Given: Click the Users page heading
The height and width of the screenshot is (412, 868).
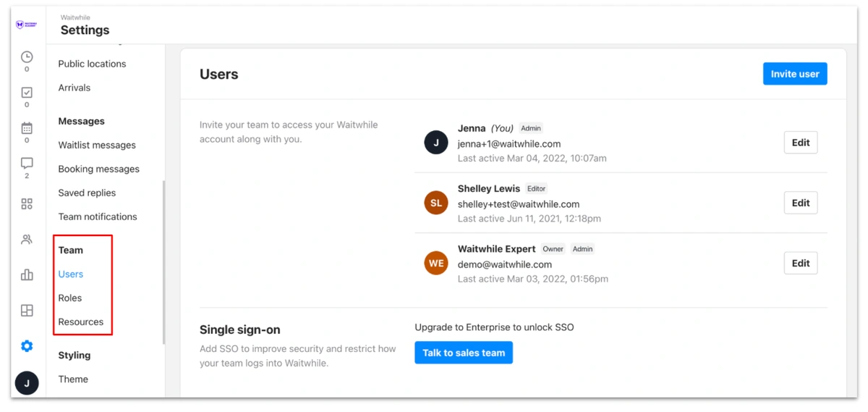Looking at the screenshot, I should tap(219, 74).
